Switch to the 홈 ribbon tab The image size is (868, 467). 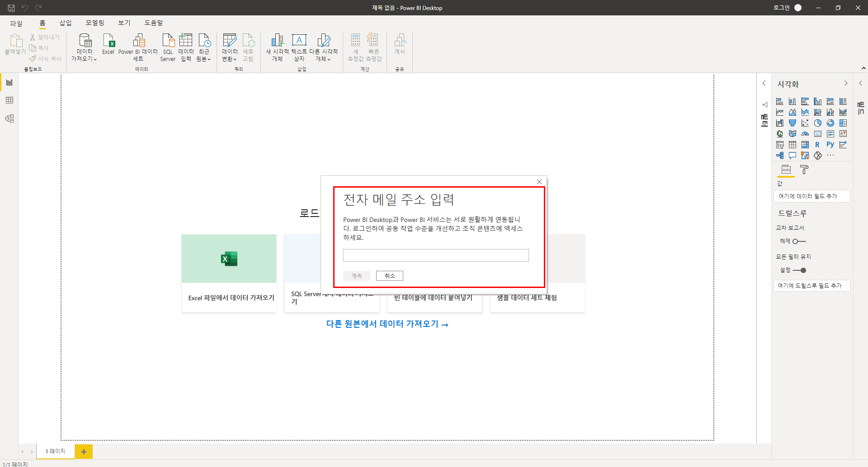(42, 23)
